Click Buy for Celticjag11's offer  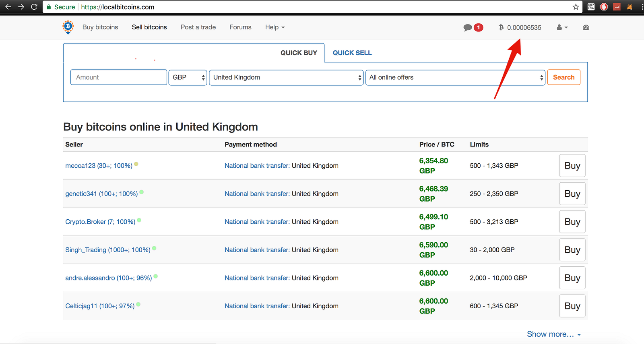point(572,306)
